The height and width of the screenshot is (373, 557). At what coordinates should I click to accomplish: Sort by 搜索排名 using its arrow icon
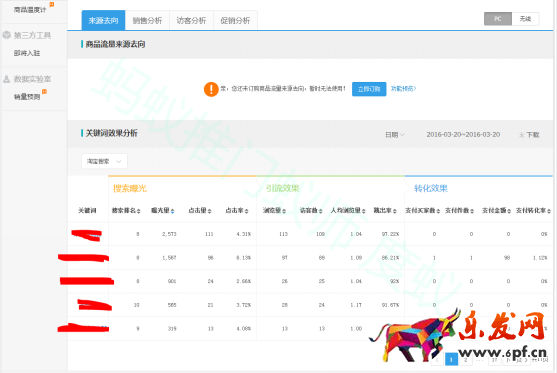(139, 211)
